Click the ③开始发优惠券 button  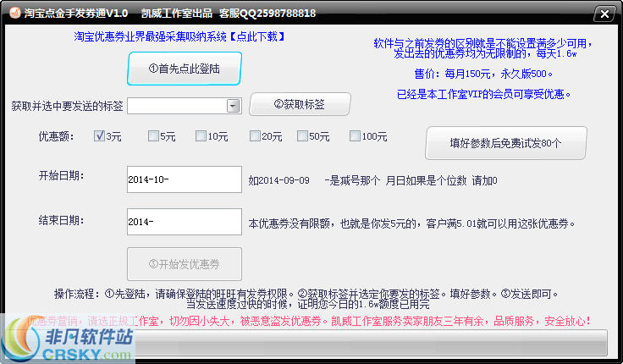point(185,264)
